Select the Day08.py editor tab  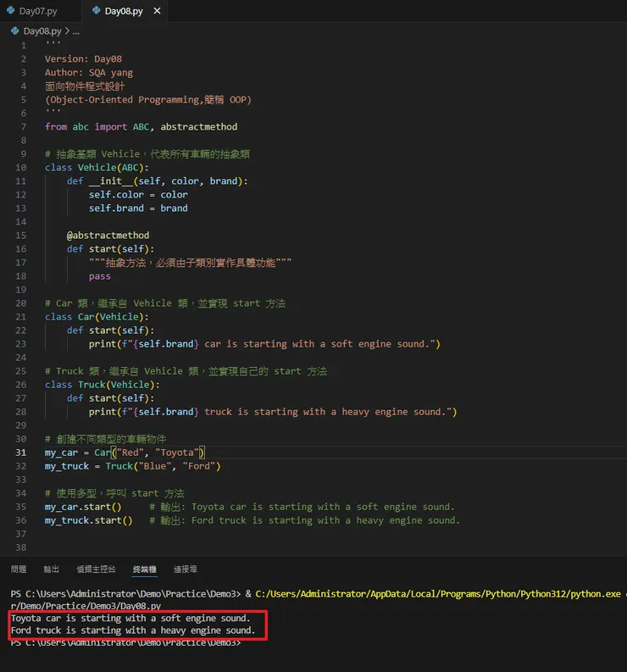point(124,11)
